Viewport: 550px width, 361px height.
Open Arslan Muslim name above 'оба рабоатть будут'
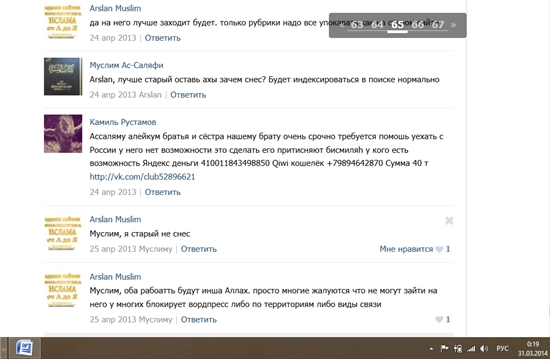click(115, 276)
